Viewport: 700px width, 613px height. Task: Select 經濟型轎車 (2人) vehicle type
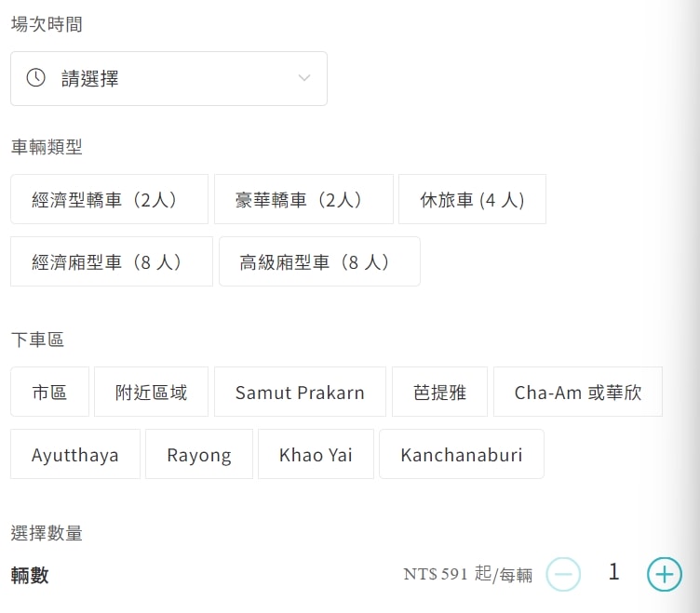click(x=110, y=199)
